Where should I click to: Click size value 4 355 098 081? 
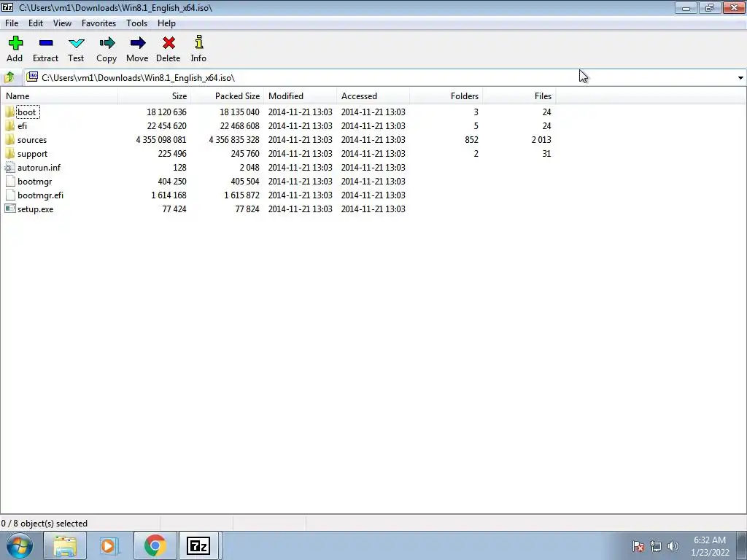coord(161,139)
